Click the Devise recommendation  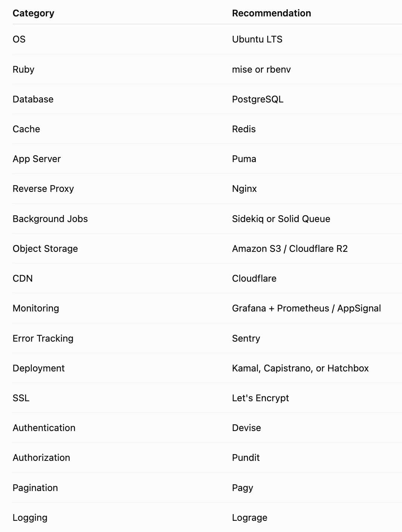click(246, 428)
